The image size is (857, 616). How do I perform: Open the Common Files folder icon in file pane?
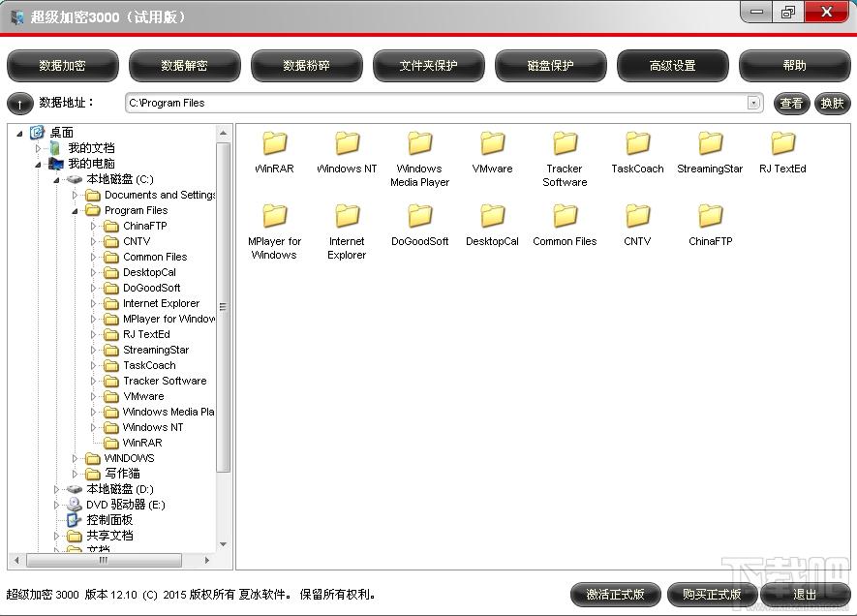(566, 216)
